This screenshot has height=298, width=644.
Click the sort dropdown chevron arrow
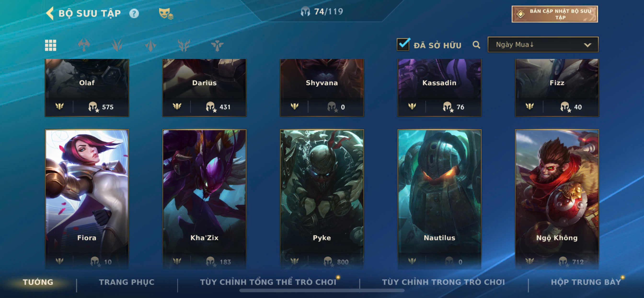coord(587,45)
